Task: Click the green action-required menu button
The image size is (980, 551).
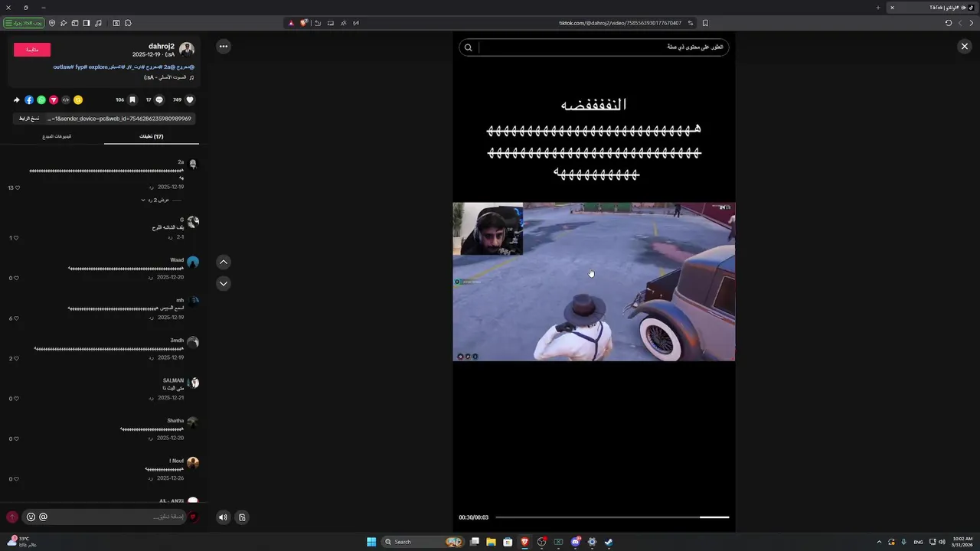Action: tap(24, 23)
